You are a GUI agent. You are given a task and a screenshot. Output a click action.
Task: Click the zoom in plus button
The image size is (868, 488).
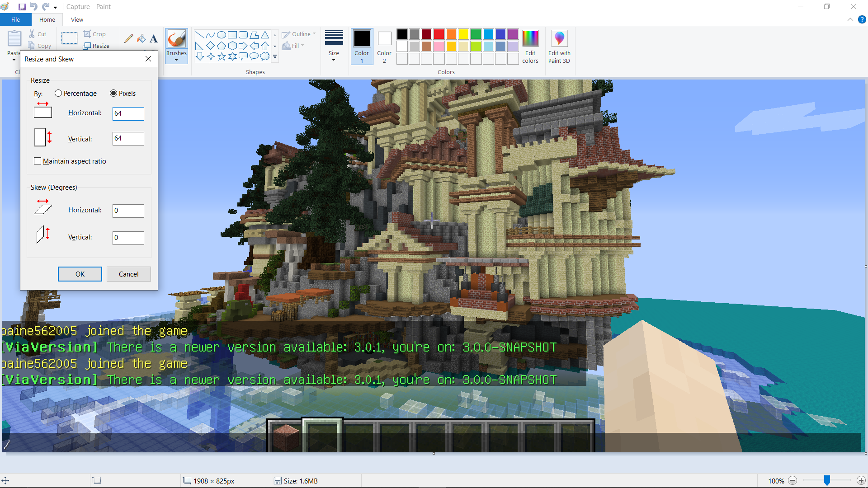point(861,481)
